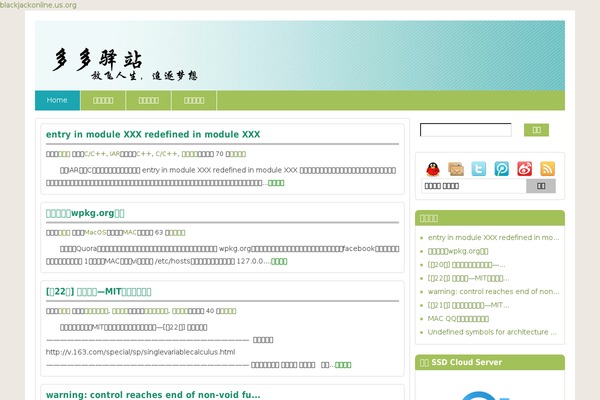Open sidebar link 'warning: control reaches end of non...'

tap(493, 291)
